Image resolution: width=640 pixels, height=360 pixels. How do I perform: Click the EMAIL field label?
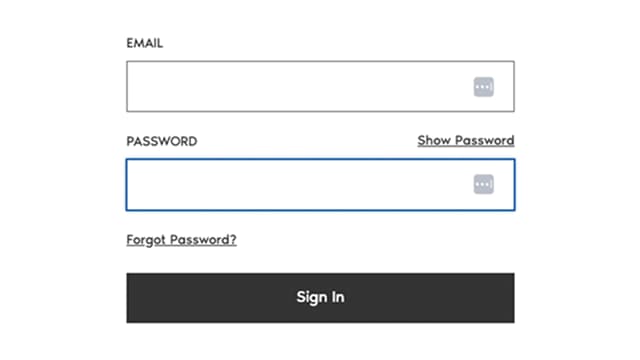144,43
